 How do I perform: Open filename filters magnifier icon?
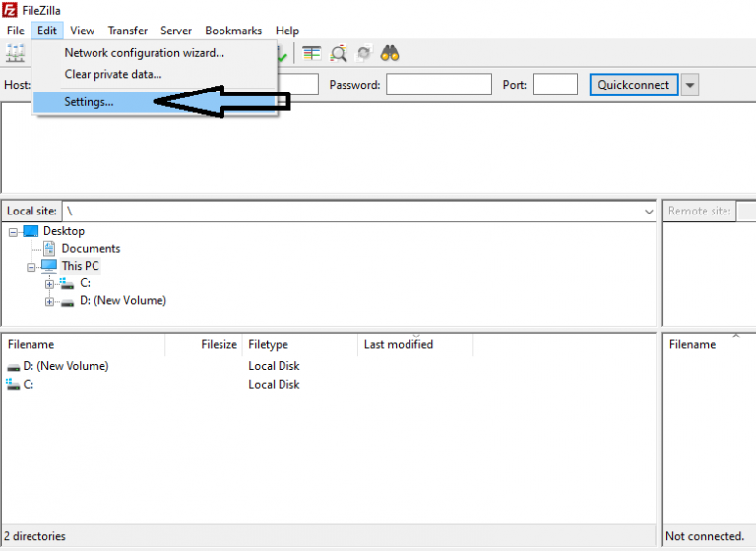click(338, 53)
